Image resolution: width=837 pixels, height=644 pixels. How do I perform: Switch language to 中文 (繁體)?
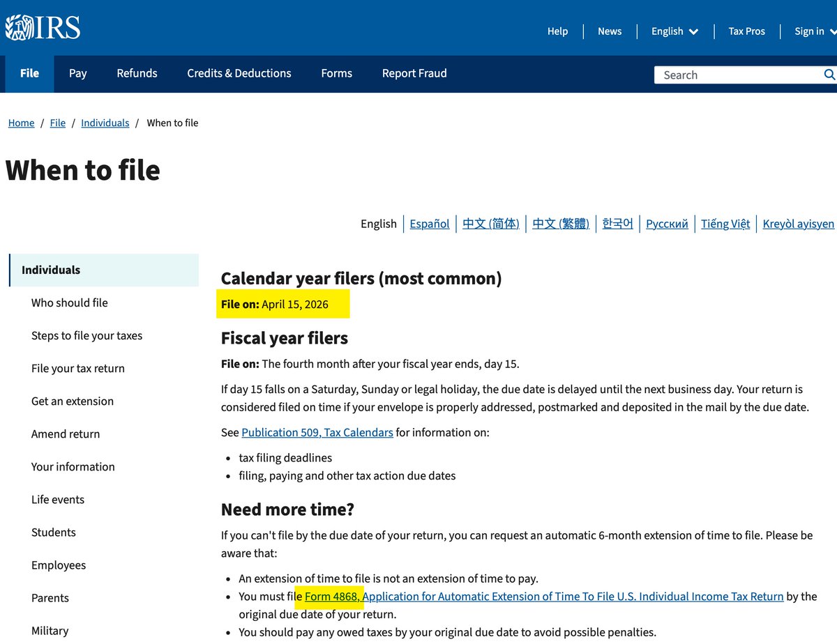(561, 224)
